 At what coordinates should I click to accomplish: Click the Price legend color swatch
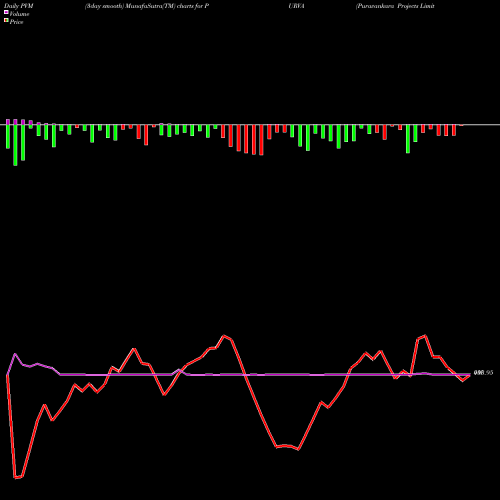pos(6,21)
